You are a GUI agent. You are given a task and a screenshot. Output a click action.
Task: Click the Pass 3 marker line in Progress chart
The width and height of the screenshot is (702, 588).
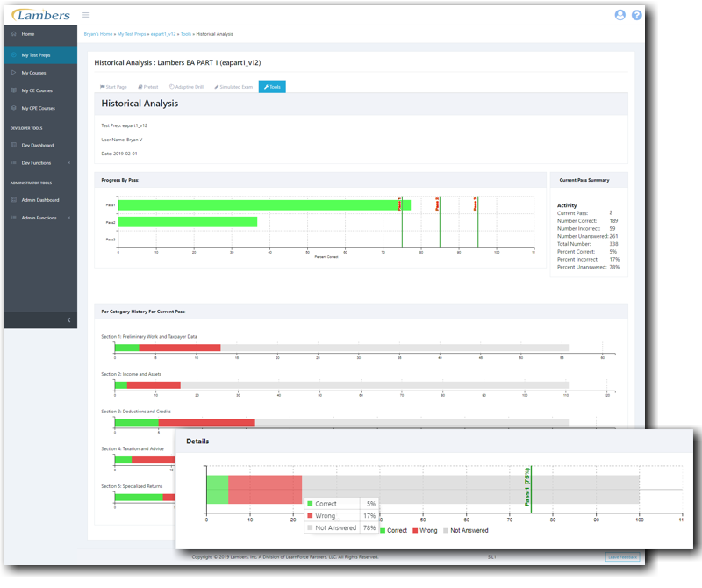(x=477, y=222)
